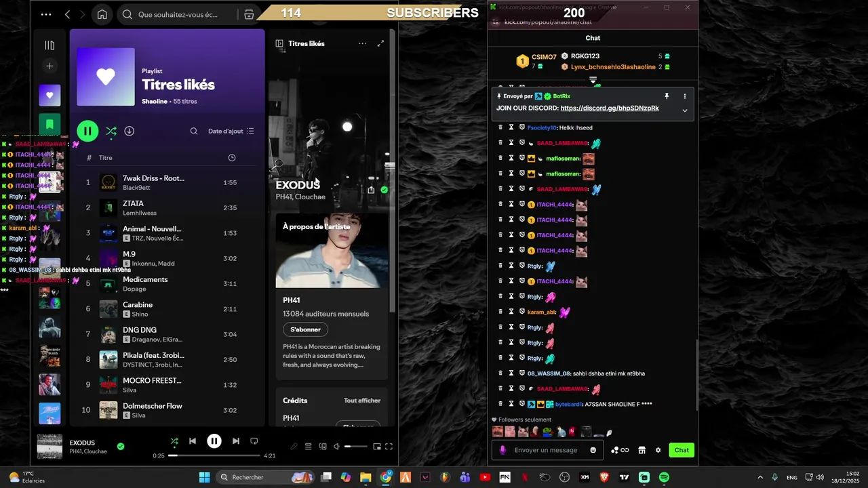868x488 pixels.
Task: Open the Date d'ajout sort dropdown
Action: click(x=231, y=131)
